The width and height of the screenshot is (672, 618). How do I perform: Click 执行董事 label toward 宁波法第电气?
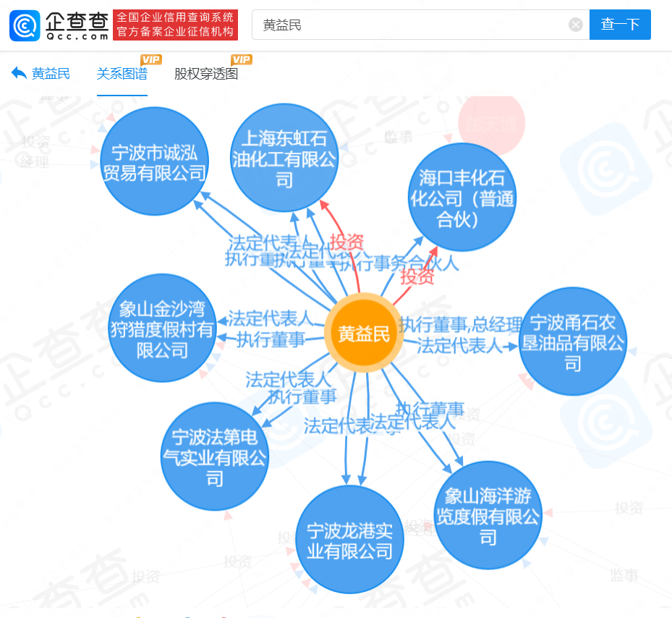pyautogui.click(x=302, y=397)
